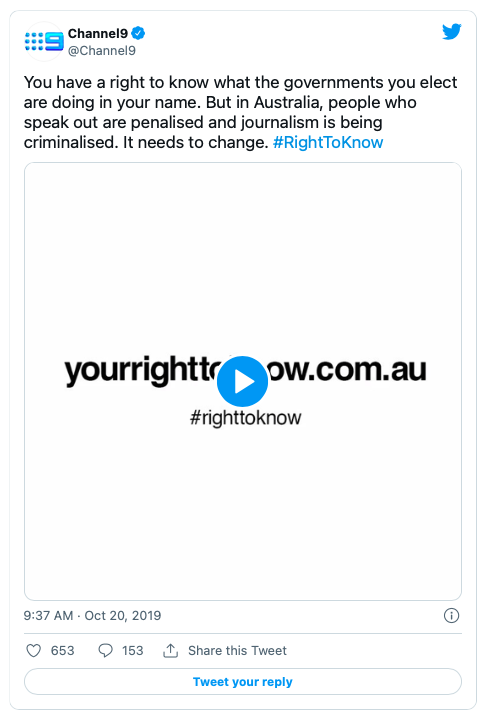Click the share arrow icon
The height and width of the screenshot is (716, 485).
tap(170, 650)
